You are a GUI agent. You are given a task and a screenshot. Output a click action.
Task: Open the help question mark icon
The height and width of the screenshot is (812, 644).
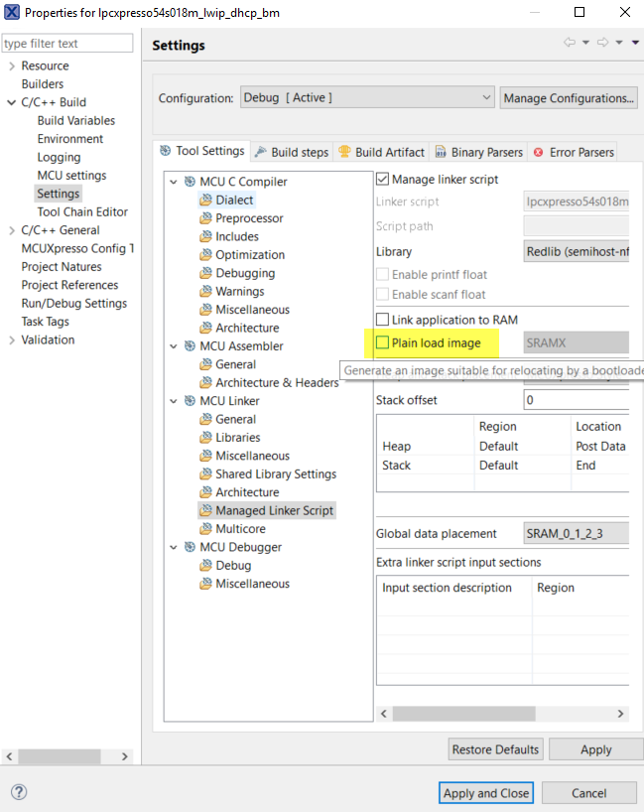pos(19,792)
